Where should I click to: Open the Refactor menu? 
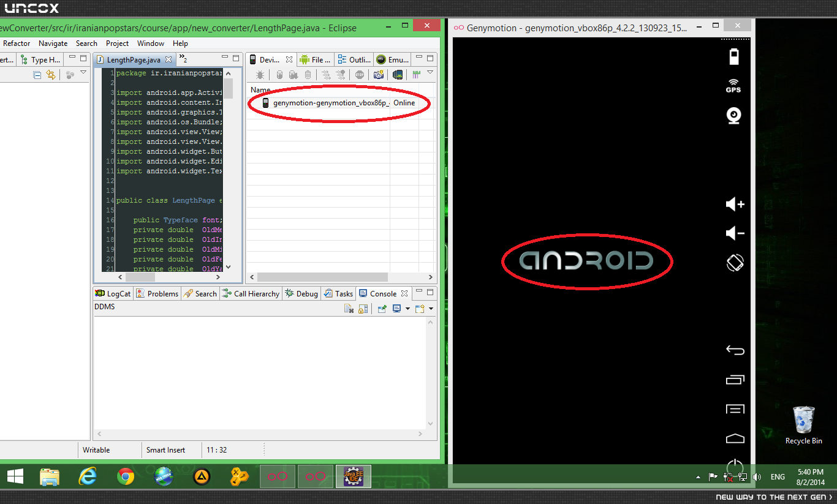coord(17,43)
